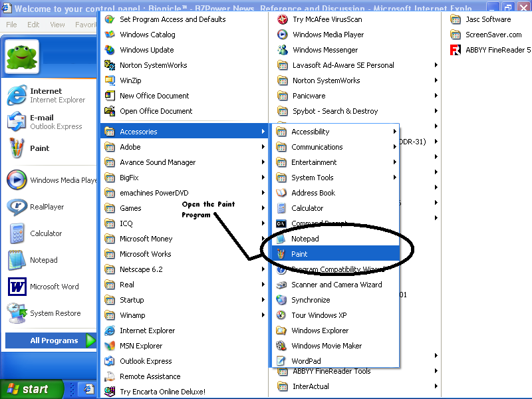Click the Windows Explorer folder icon

281,330
